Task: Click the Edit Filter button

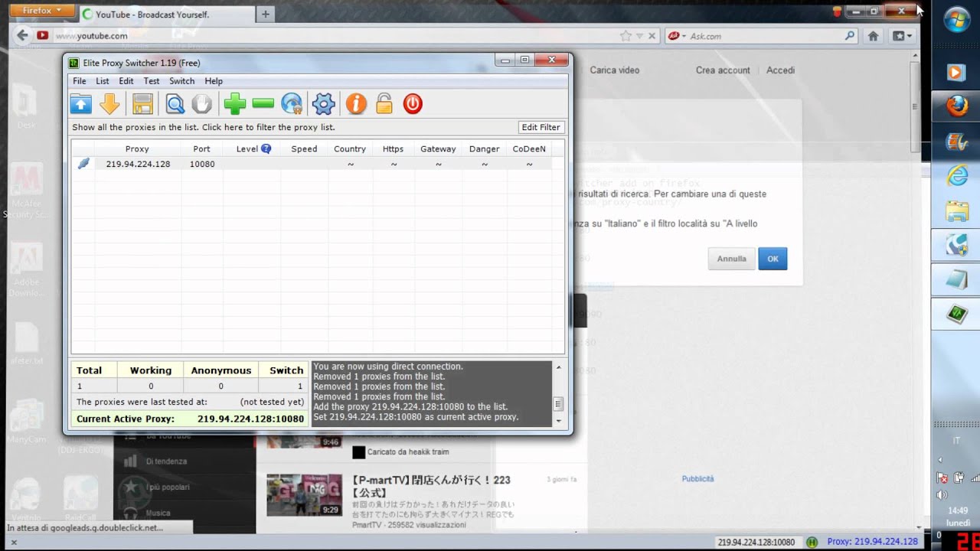Action: [541, 127]
